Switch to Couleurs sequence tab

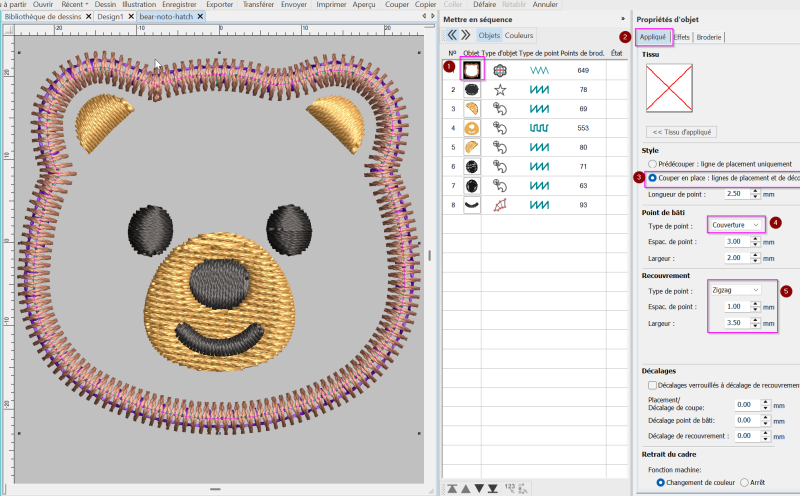tap(519, 35)
